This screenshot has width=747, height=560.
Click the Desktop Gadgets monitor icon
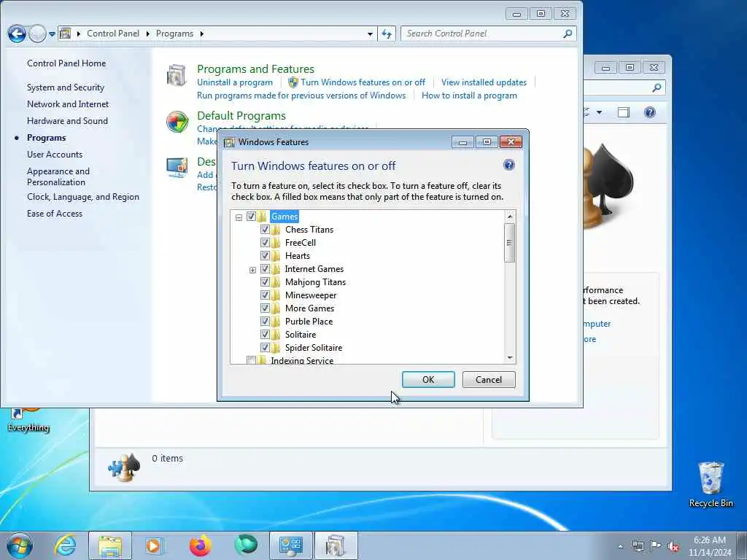click(x=177, y=167)
